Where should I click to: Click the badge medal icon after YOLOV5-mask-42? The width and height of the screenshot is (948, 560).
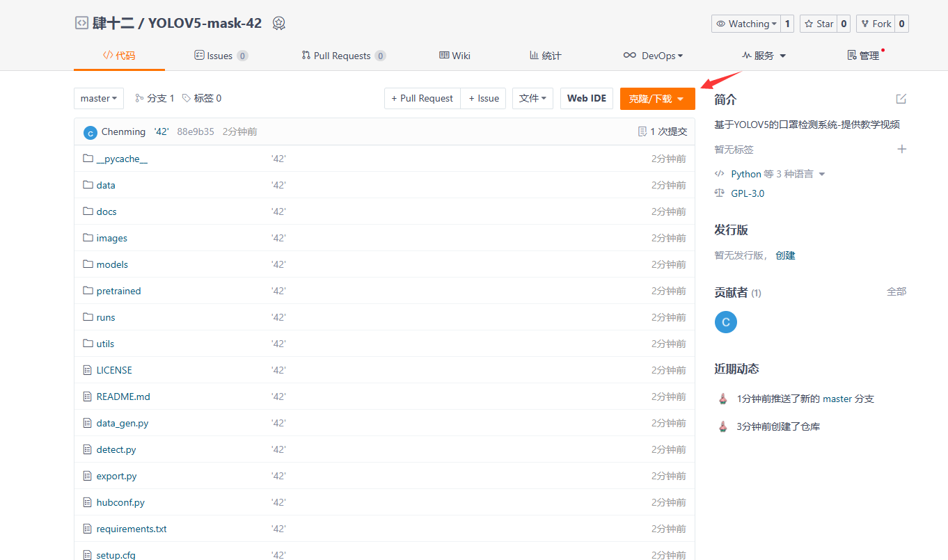point(278,23)
